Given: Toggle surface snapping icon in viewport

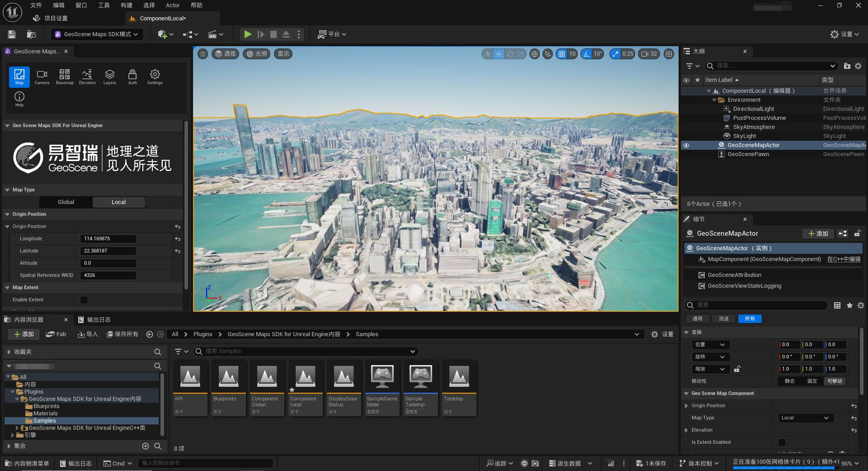Looking at the screenshot, I should click(547, 54).
